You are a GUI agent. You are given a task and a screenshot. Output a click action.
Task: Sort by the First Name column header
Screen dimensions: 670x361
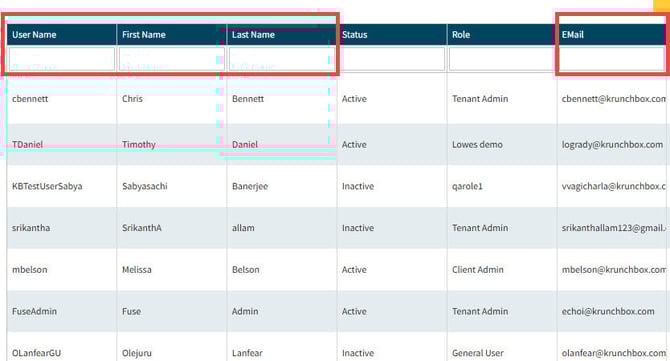[x=144, y=35]
